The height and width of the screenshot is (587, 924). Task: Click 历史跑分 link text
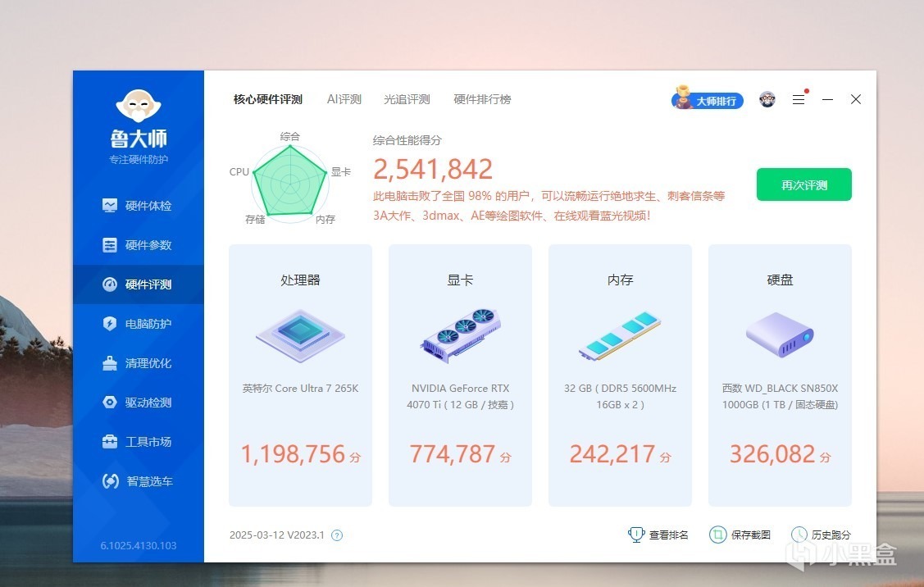pyautogui.click(x=831, y=535)
